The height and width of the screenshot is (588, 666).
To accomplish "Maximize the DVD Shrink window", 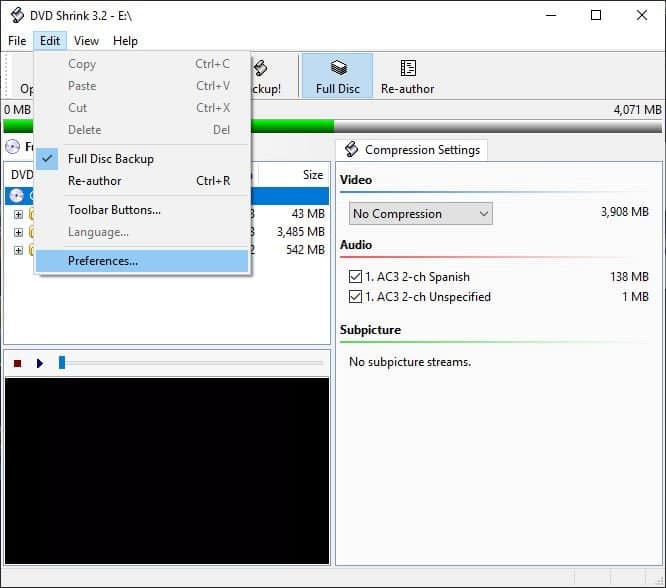I will [596, 15].
